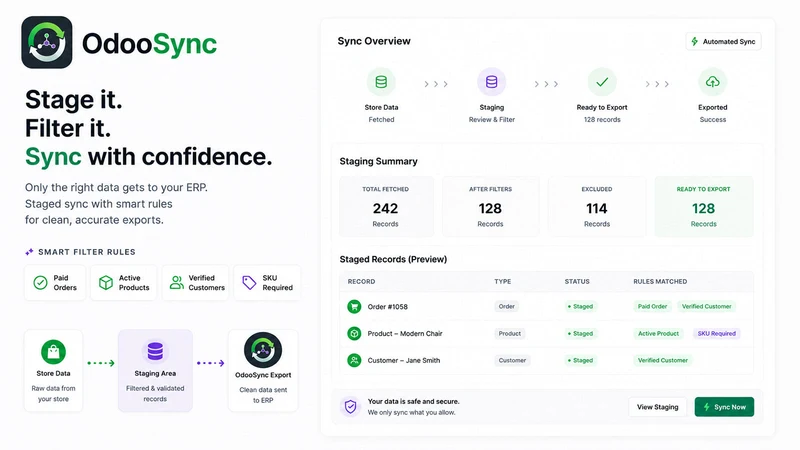Click the shield security icon
Viewport: 800px width, 450px height.
[351, 407]
